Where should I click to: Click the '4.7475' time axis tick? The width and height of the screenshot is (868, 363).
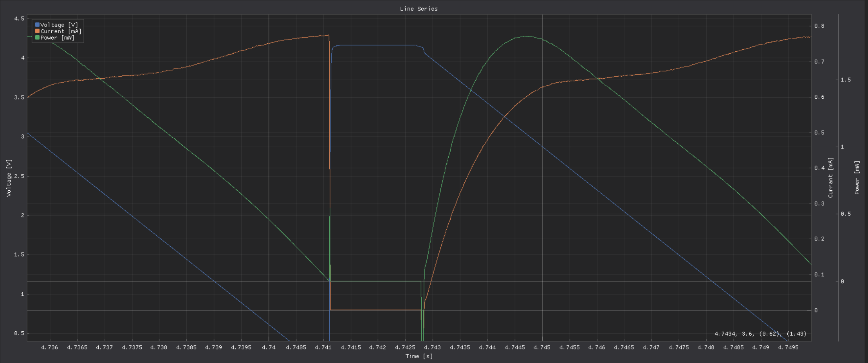coord(679,347)
